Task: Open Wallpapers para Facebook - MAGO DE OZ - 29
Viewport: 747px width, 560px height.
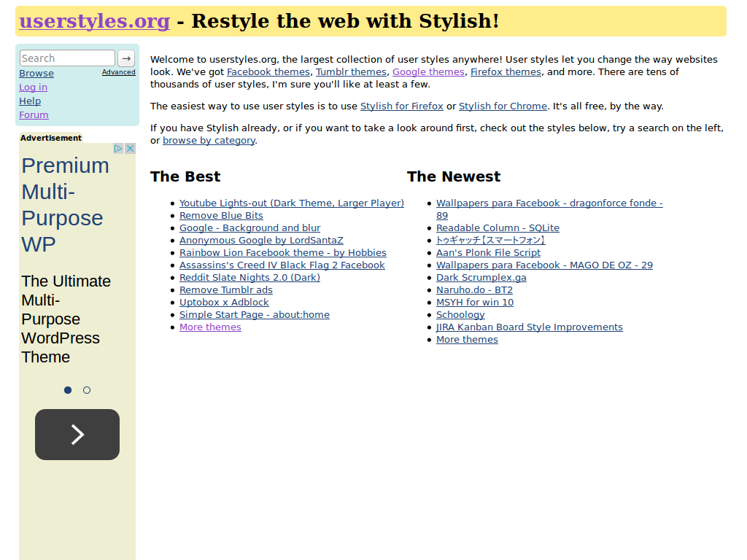Action: (x=544, y=265)
